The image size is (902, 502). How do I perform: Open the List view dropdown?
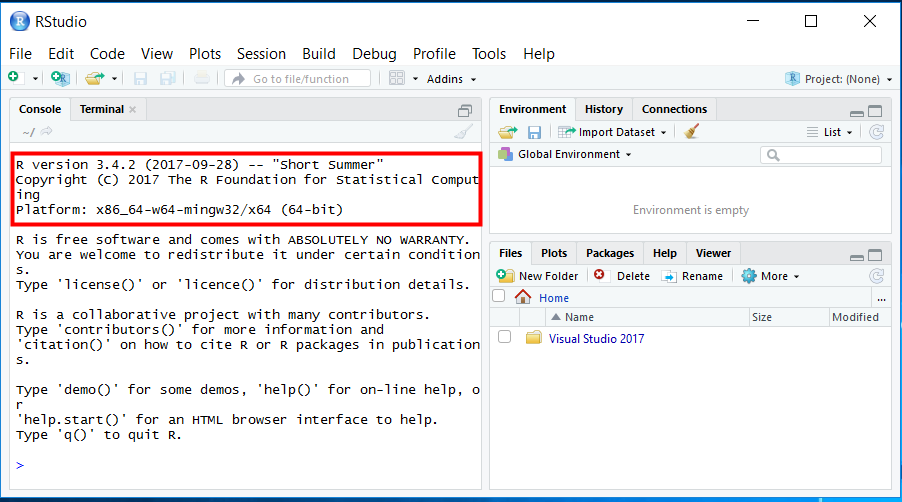[x=830, y=132]
